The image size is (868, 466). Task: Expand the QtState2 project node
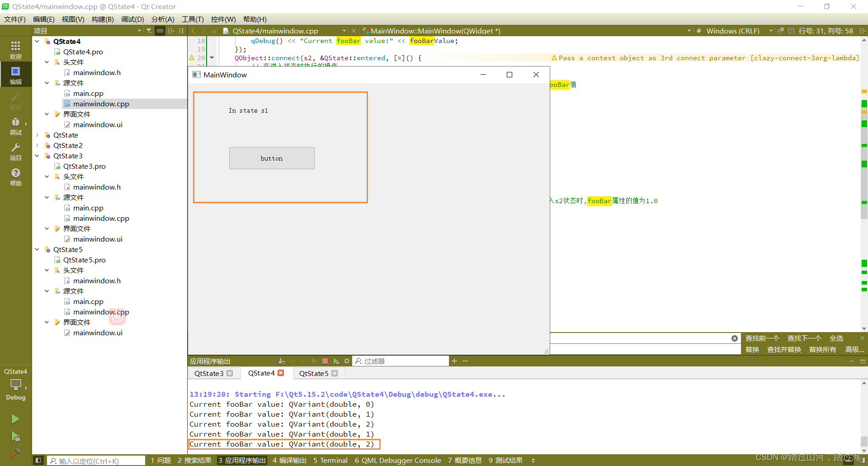click(x=37, y=145)
